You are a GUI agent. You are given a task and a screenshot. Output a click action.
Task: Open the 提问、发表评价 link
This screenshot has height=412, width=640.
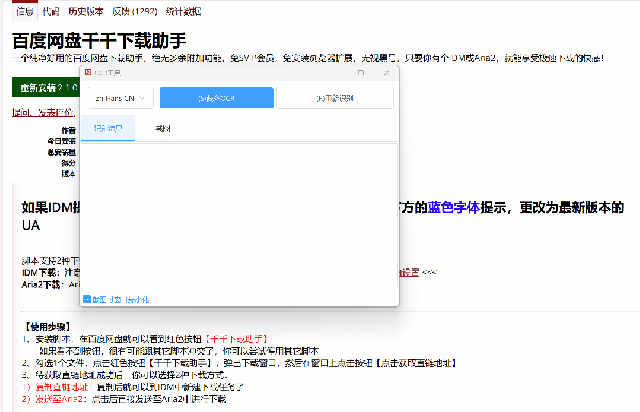pyautogui.click(x=43, y=112)
